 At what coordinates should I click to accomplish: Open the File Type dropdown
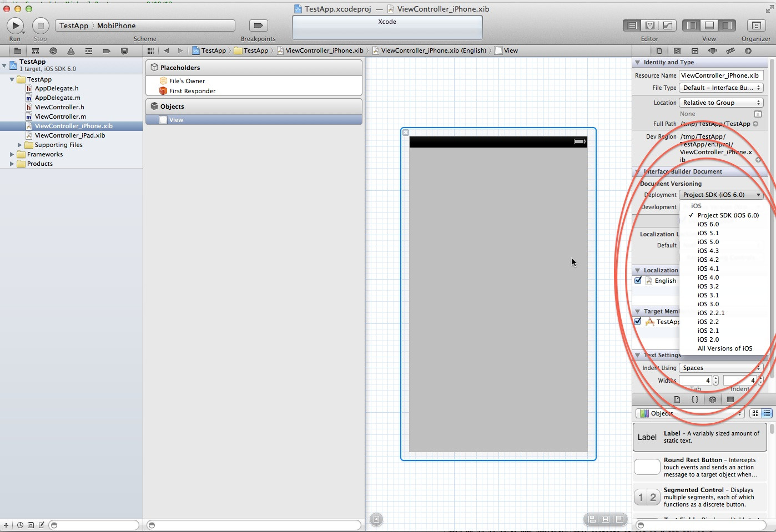tap(721, 88)
